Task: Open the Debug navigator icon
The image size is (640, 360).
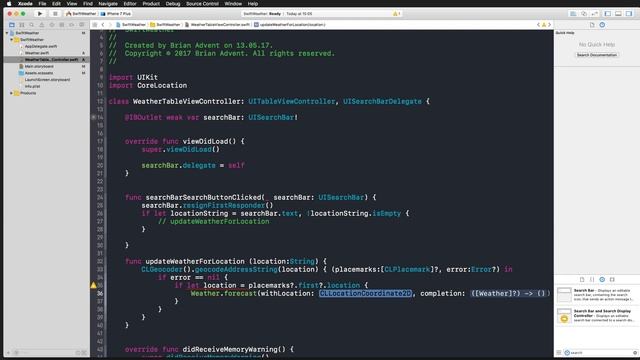Action: pyautogui.click(x=62, y=25)
